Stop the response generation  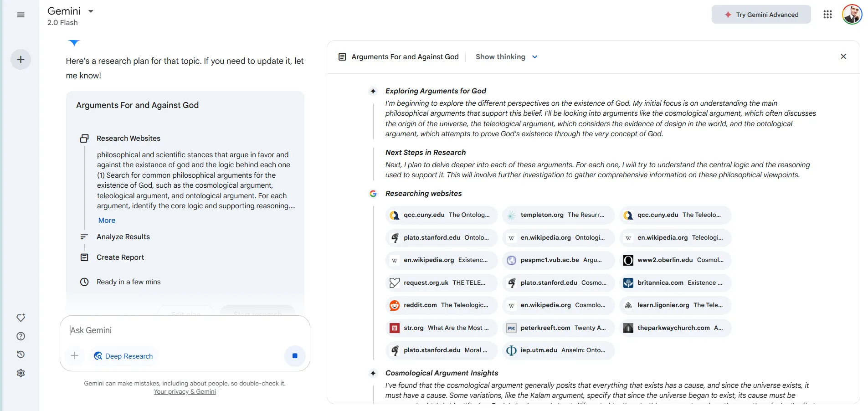(x=295, y=356)
